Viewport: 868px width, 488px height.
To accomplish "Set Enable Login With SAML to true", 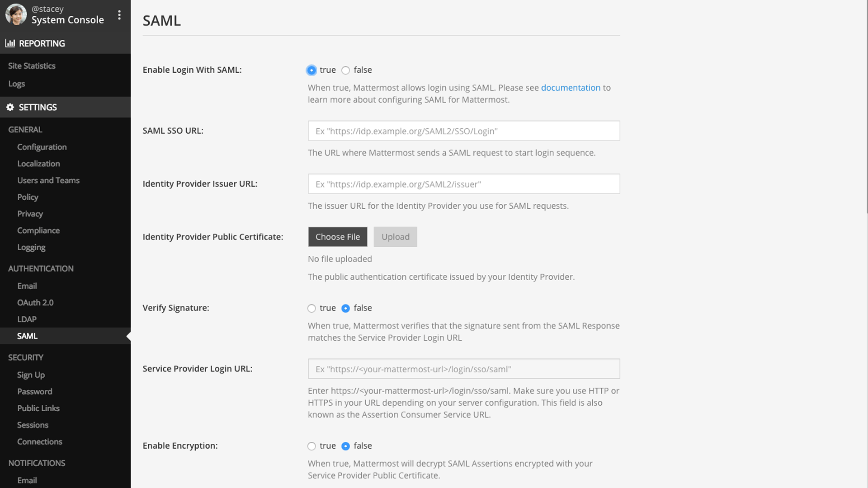I will 311,70.
